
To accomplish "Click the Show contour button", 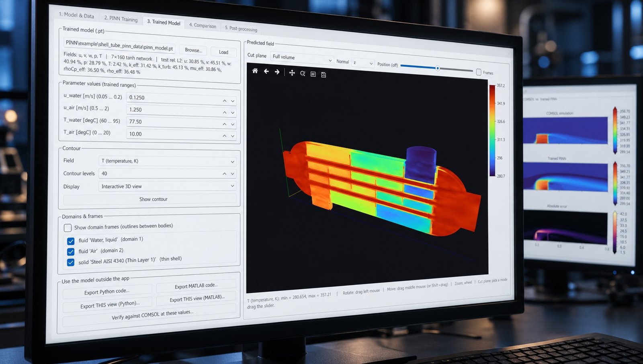I will [x=149, y=199].
